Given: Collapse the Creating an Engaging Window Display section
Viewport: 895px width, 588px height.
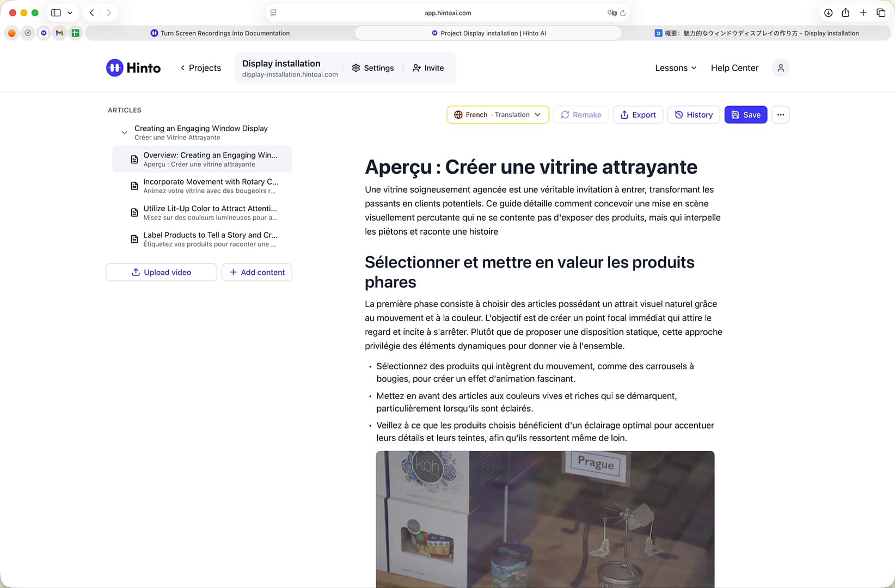Looking at the screenshot, I should pos(125,132).
